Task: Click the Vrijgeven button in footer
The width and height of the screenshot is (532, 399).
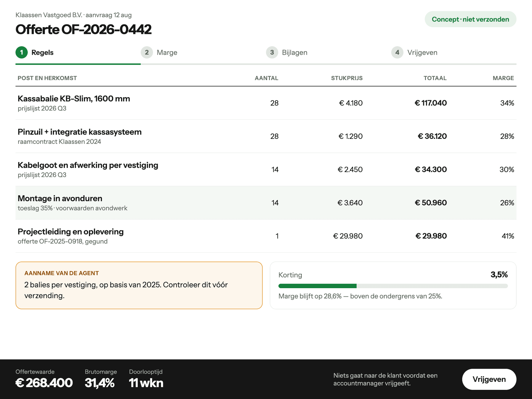Action: tap(489, 379)
